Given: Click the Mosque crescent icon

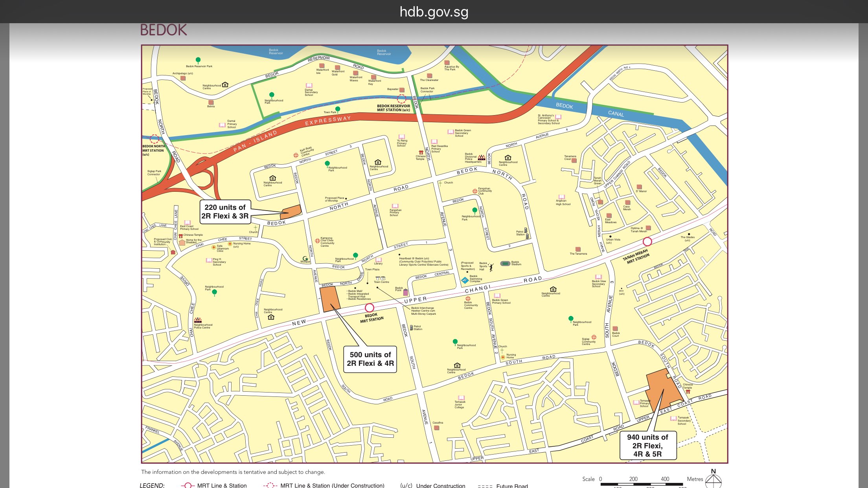Looking at the screenshot, I should coord(305,258).
